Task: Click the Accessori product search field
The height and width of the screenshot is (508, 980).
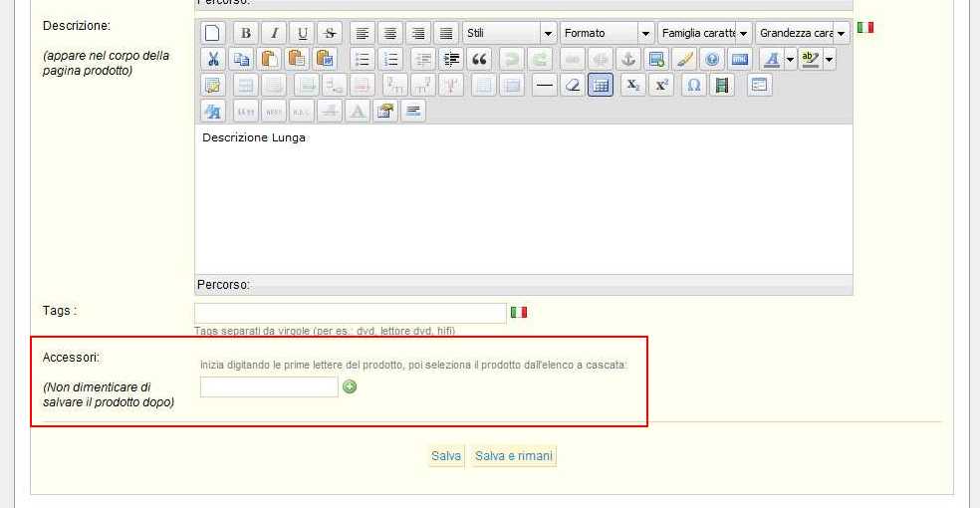Action: click(x=269, y=386)
